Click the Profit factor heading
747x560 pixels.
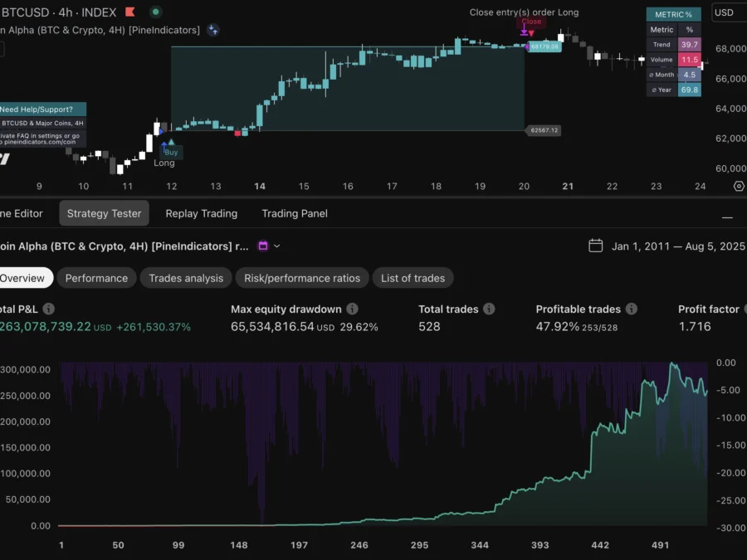[709, 309]
